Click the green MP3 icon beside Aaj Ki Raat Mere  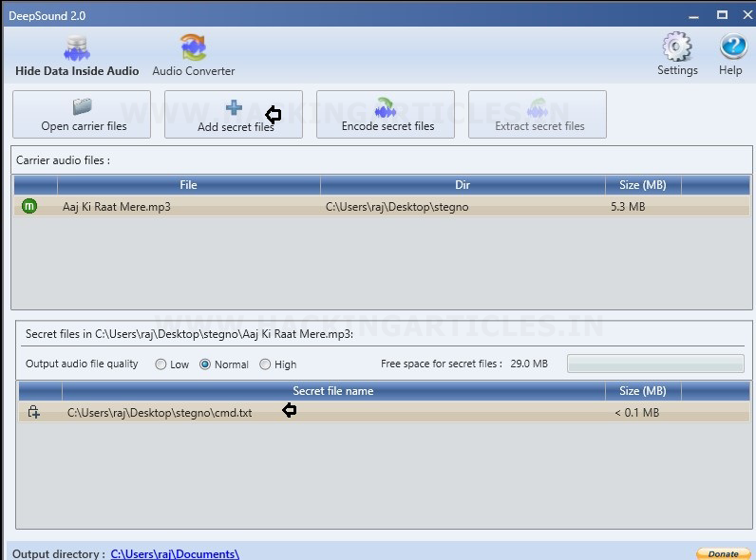[29, 206]
